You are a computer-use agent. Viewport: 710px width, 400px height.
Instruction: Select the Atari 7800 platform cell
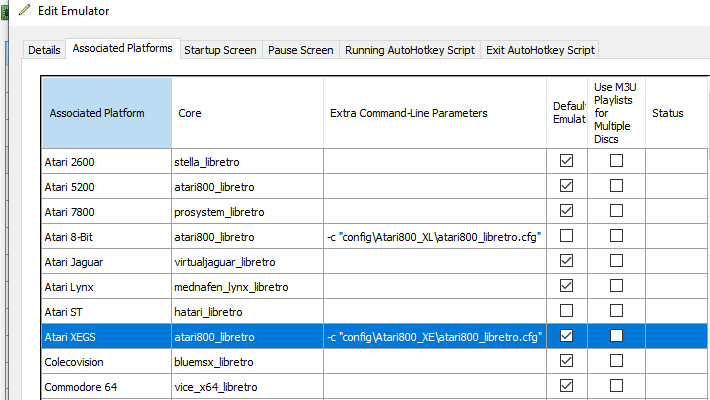107,212
